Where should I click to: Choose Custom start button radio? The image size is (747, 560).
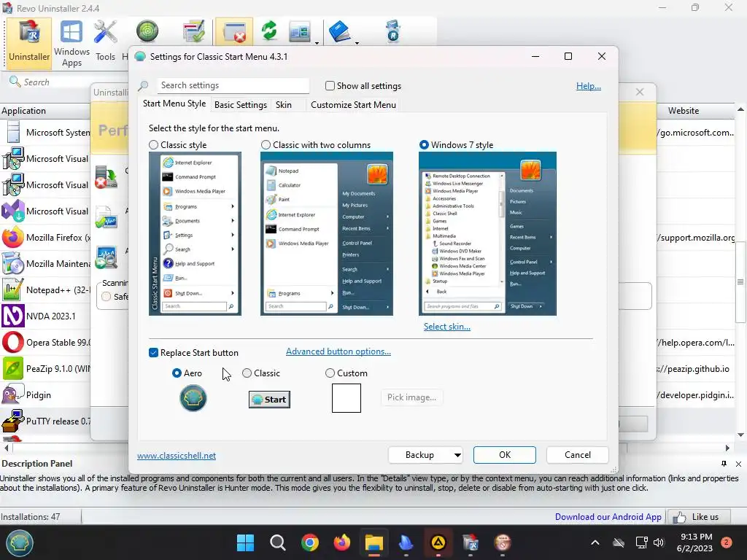(x=330, y=373)
